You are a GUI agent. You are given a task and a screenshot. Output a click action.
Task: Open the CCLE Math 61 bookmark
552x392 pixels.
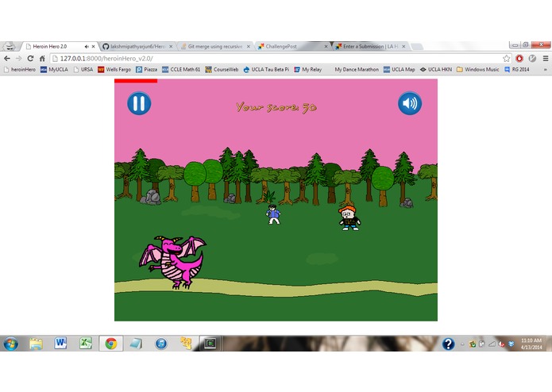(x=181, y=70)
